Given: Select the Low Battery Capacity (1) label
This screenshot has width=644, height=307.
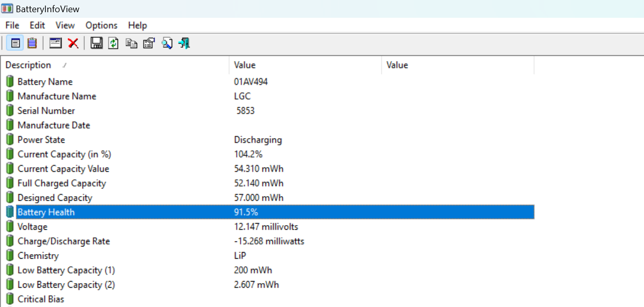Looking at the screenshot, I should 66,270.
